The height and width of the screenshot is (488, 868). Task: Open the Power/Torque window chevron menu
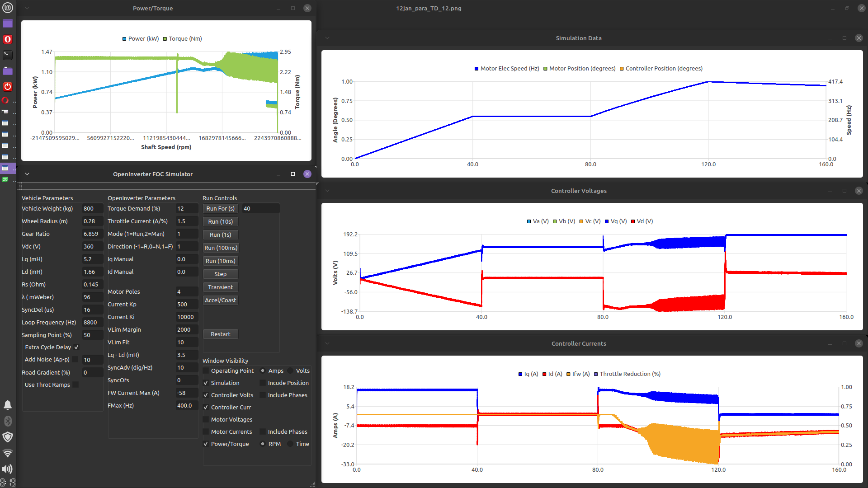[27, 8]
